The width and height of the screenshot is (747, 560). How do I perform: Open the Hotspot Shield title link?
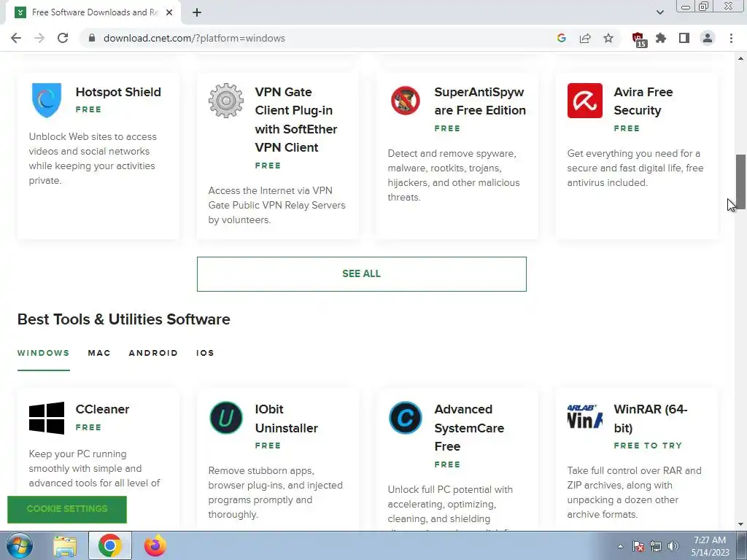click(x=118, y=92)
